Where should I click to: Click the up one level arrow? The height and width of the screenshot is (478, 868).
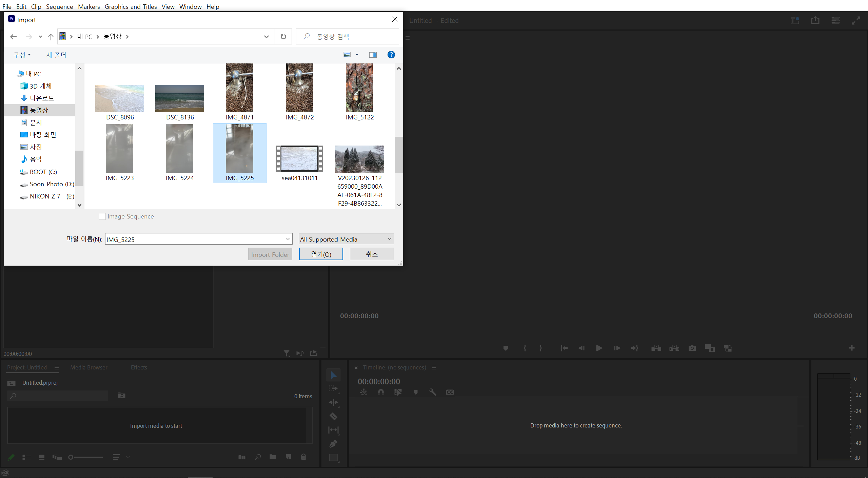[51, 37]
